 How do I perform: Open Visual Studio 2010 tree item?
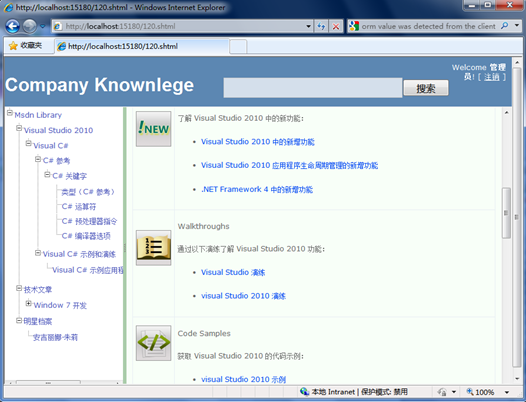pyautogui.click(x=58, y=130)
